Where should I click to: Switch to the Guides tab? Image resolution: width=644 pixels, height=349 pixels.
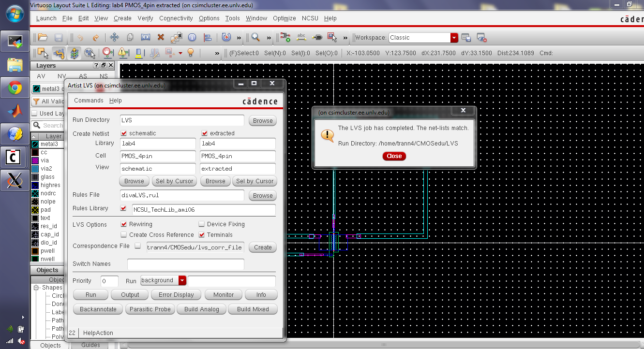point(90,345)
